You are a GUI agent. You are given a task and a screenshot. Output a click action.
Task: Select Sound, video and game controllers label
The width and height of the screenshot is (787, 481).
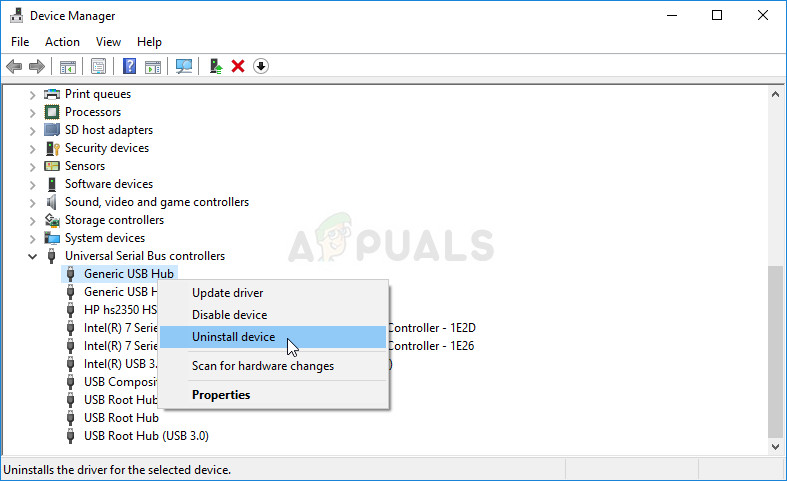tap(157, 202)
